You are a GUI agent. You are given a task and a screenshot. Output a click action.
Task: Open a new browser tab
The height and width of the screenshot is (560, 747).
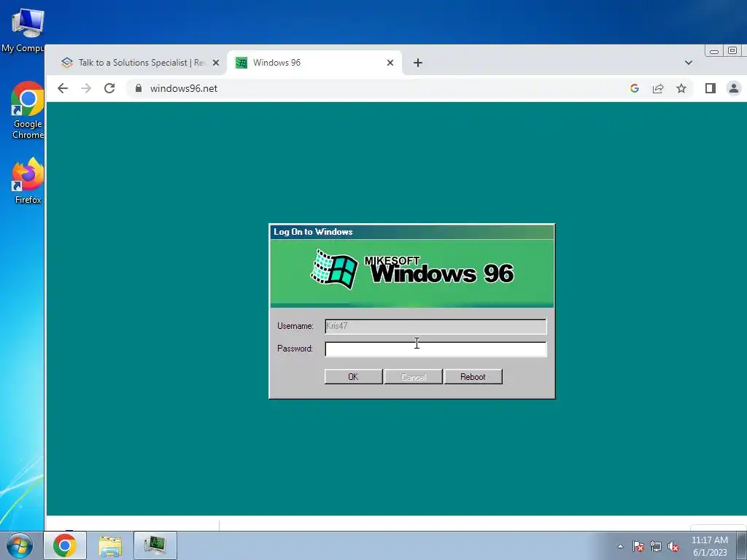418,63
